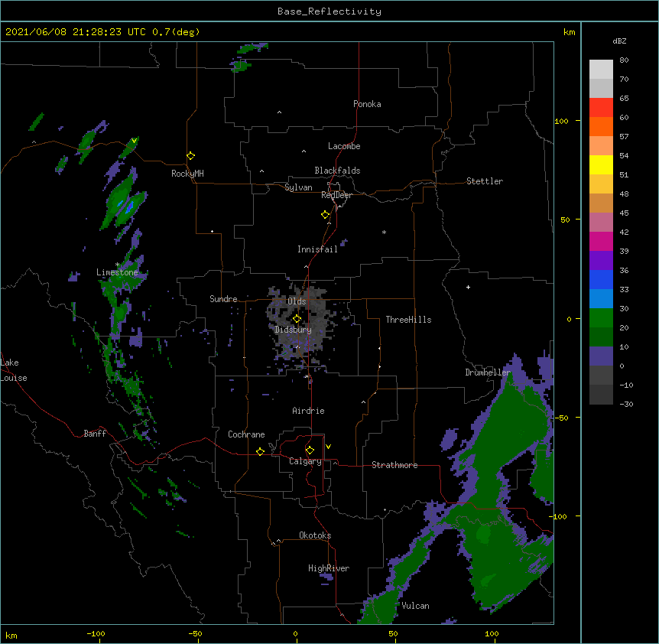Click the RockyMH label
Viewport: 659px width, 644px height.
click(187, 174)
